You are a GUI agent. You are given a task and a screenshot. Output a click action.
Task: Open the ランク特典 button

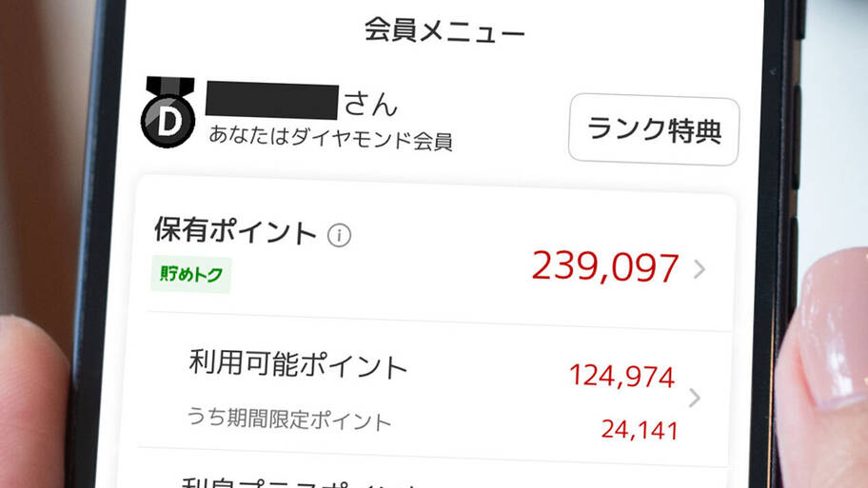coord(654,129)
